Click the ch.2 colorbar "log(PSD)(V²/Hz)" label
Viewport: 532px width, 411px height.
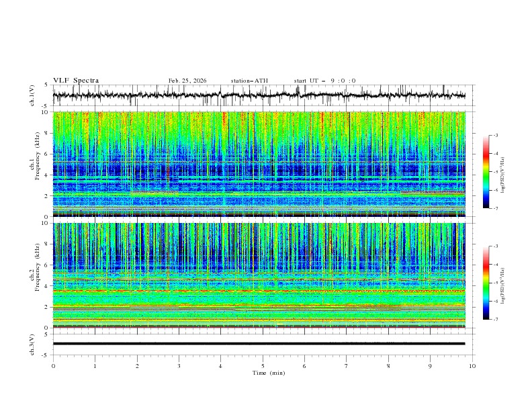(x=503, y=285)
